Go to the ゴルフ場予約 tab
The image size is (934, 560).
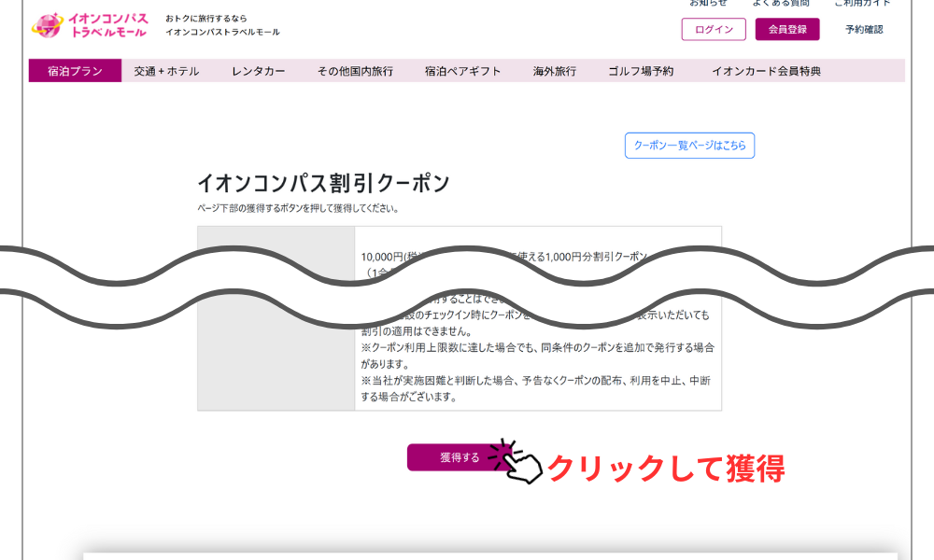[641, 71]
